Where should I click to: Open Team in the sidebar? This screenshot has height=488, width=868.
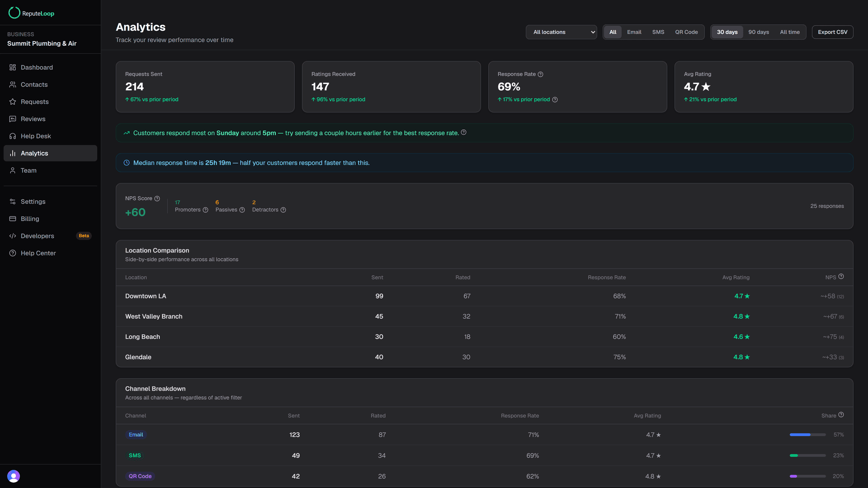(x=50, y=170)
